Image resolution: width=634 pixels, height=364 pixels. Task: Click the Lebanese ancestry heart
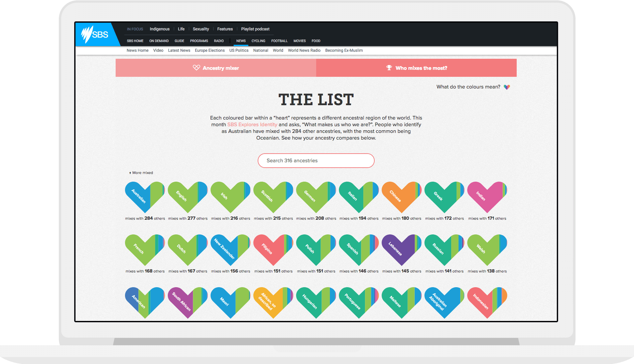tap(401, 250)
